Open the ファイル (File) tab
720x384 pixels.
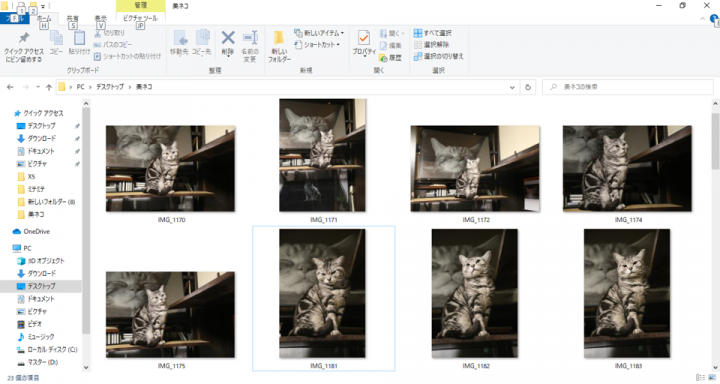(x=14, y=18)
